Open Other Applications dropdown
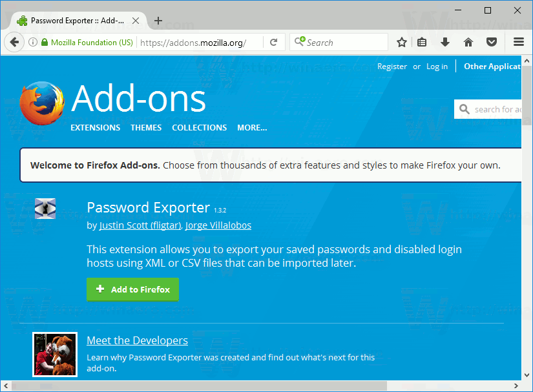 click(492, 67)
